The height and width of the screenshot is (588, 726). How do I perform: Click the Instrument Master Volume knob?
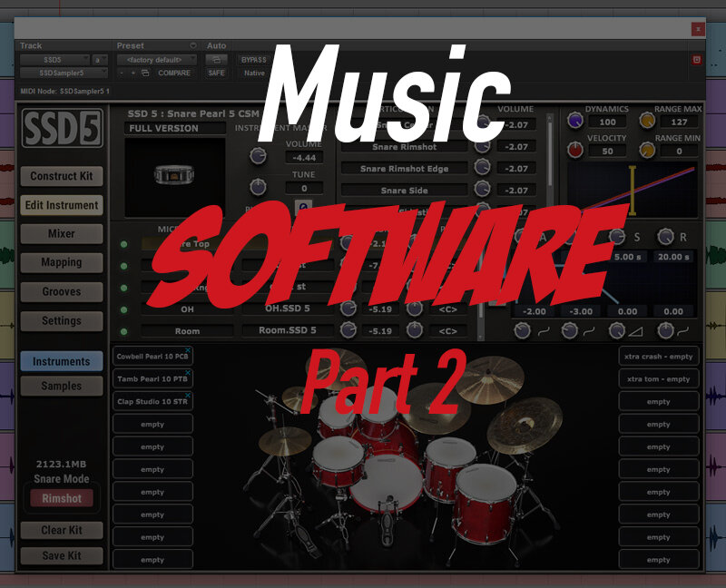pyautogui.click(x=258, y=156)
